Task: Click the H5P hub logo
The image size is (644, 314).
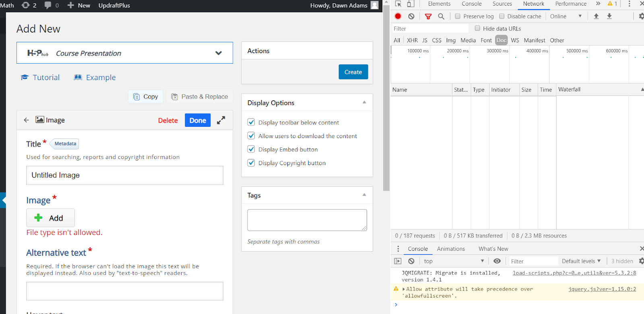Action: 38,53
